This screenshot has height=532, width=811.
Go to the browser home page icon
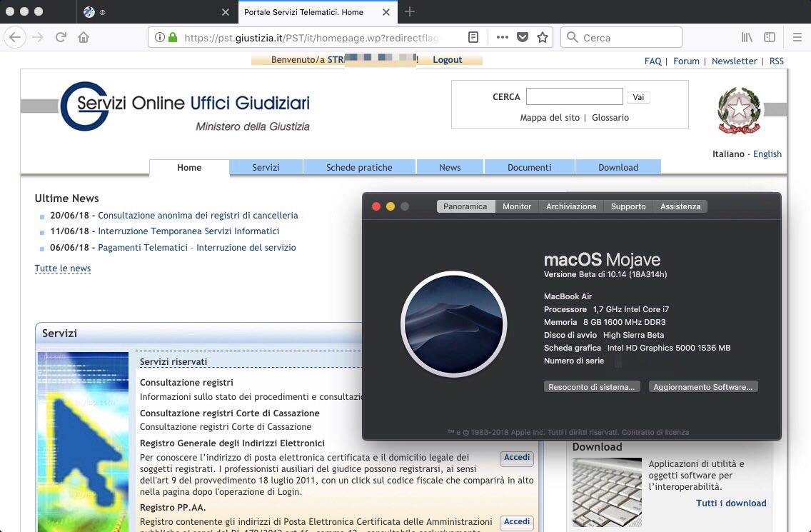(84, 37)
